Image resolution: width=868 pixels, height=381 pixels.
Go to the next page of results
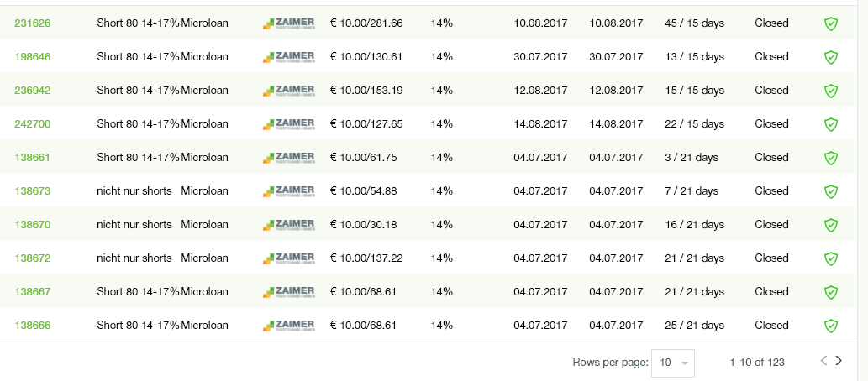click(838, 361)
